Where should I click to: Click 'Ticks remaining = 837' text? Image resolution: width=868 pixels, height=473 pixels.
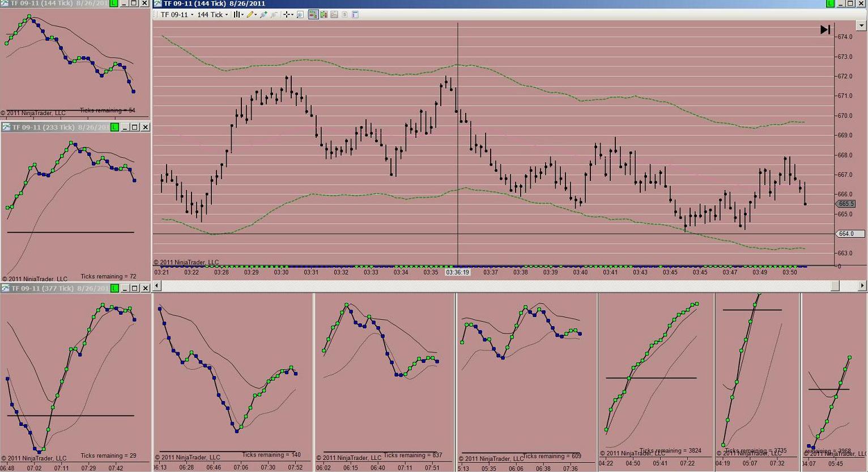coord(413,455)
